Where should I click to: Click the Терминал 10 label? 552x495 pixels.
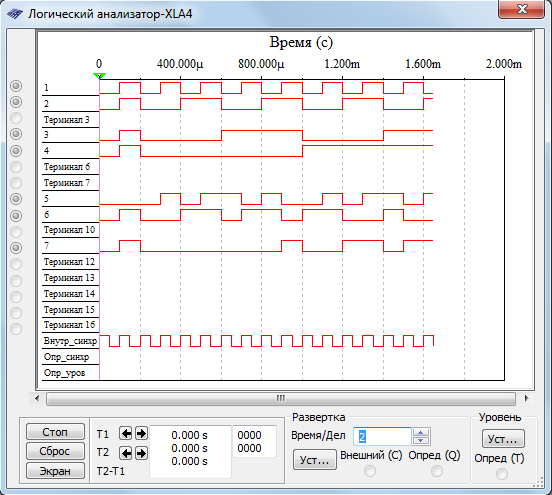coord(69,230)
